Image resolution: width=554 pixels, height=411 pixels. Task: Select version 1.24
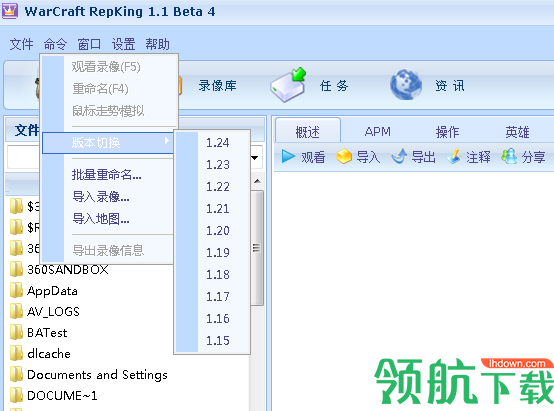218,143
